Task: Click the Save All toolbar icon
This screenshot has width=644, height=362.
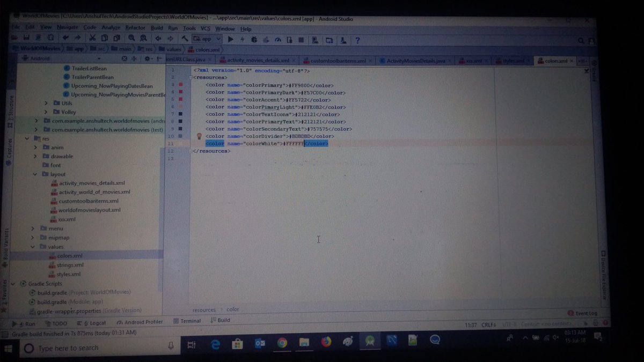Action: pyautogui.click(x=26, y=38)
